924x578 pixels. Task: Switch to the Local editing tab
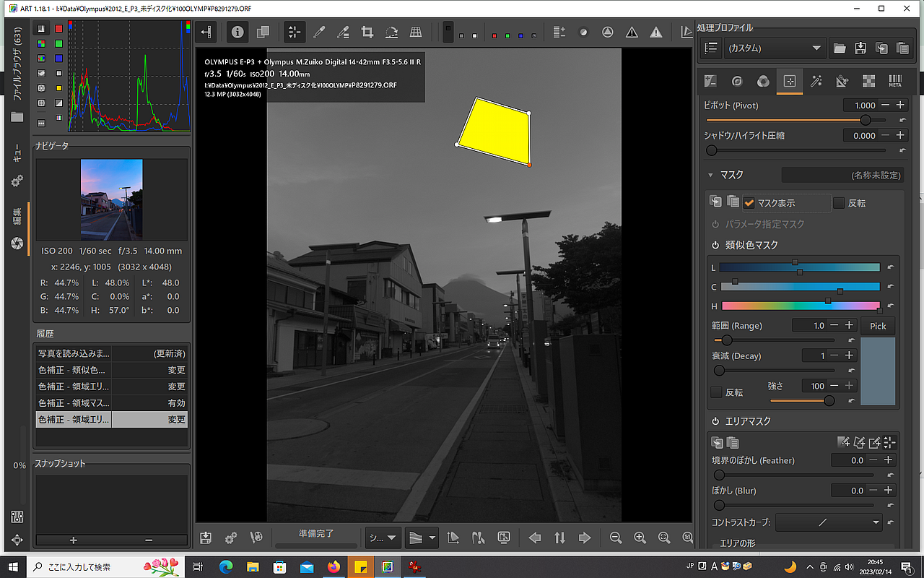click(790, 82)
